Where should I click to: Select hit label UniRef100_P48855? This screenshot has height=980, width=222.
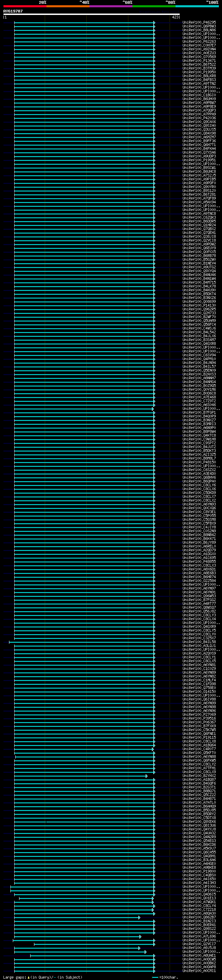coord(199,562)
